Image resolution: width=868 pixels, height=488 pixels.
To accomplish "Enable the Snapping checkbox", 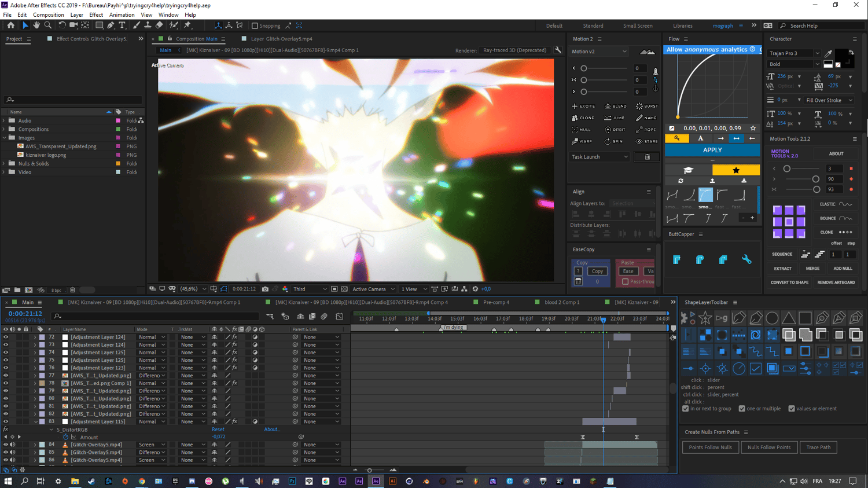I will (x=255, y=25).
